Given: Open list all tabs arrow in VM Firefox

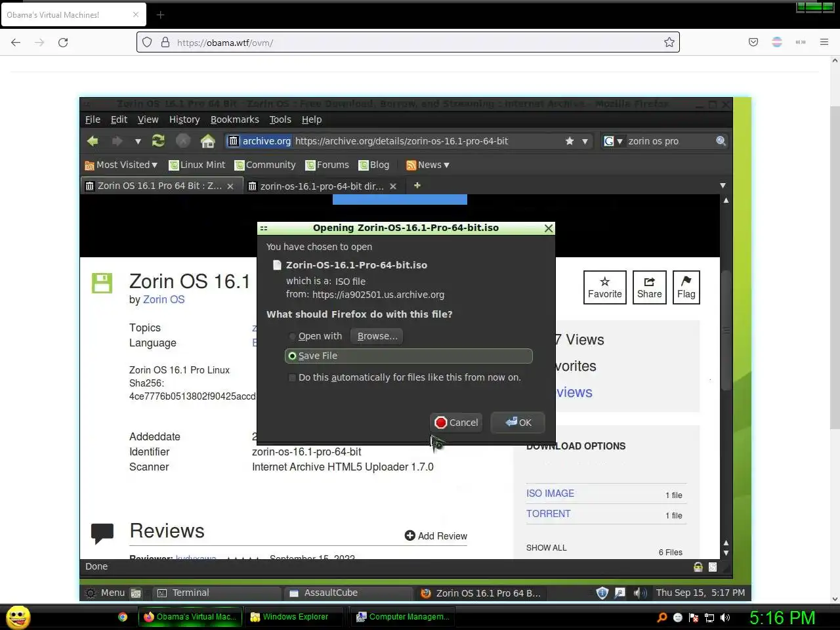Looking at the screenshot, I should click(723, 186).
